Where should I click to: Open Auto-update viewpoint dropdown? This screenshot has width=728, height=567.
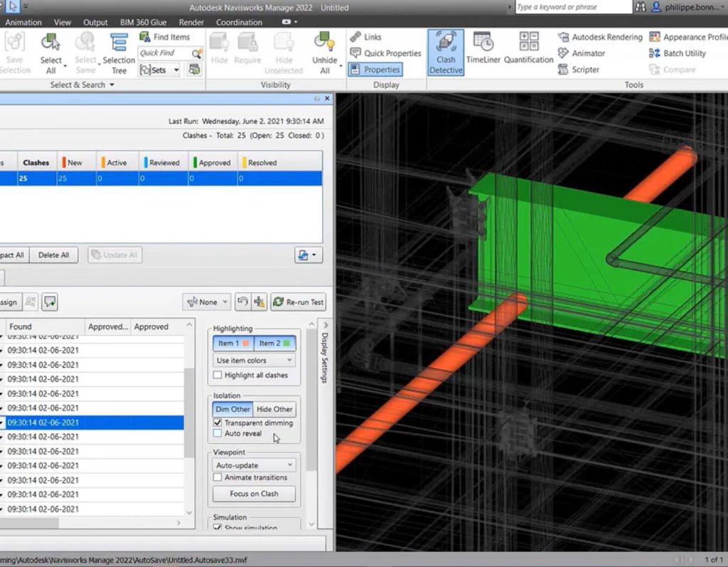pyautogui.click(x=254, y=465)
